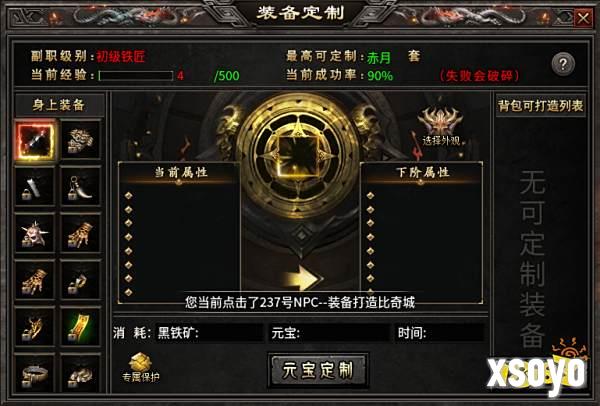Click the golden arrow between attribute panels

pos(303,279)
